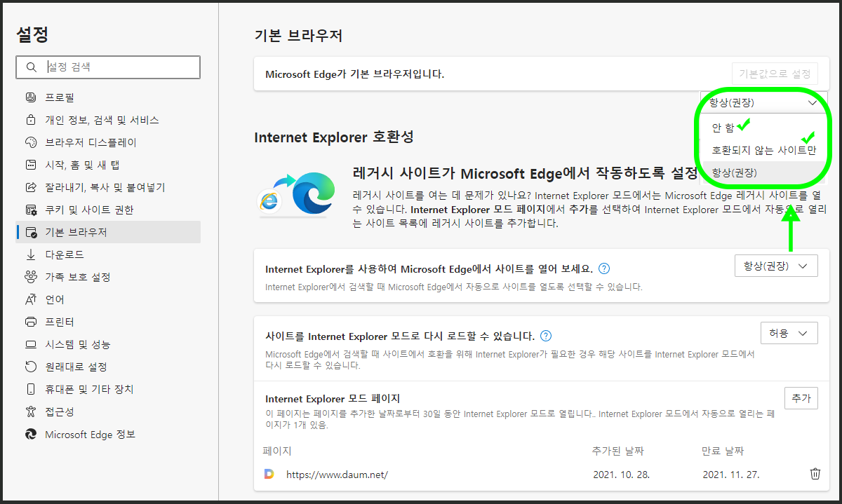Viewport: 842px width, 504px height.
Task: Click help icon next to 다시 로드할 수 있습니다
Action: pos(546,336)
